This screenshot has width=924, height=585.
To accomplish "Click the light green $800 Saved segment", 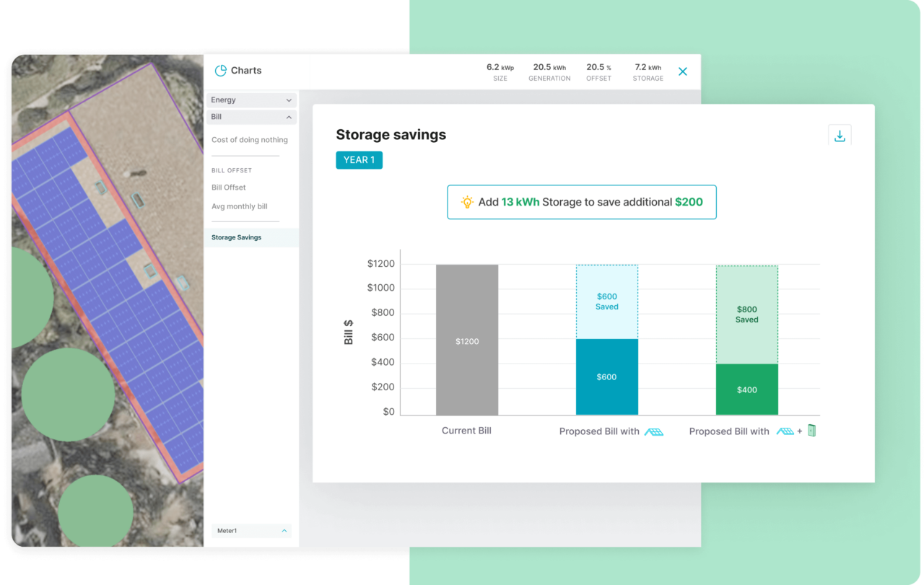I will click(x=746, y=315).
